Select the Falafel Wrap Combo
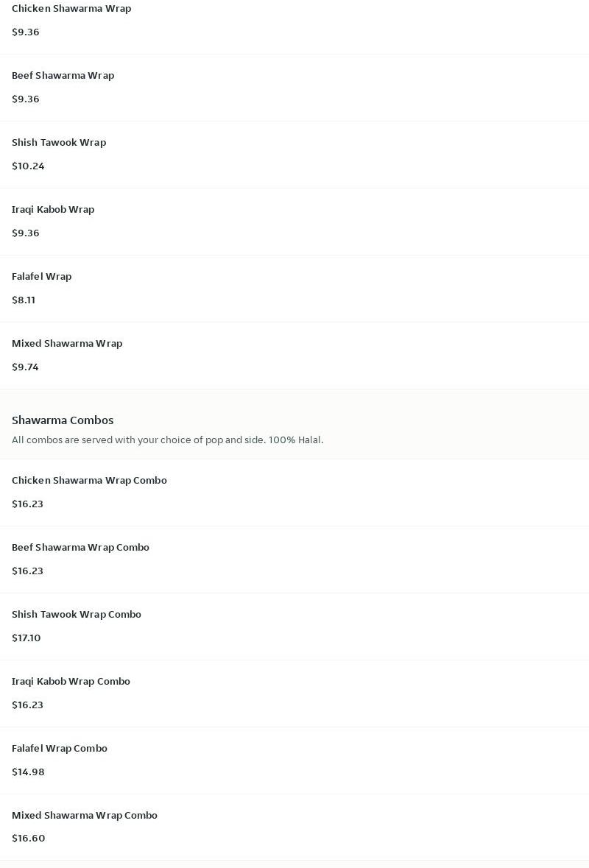This screenshot has width=589, height=868. pyautogui.click(x=60, y=749)
